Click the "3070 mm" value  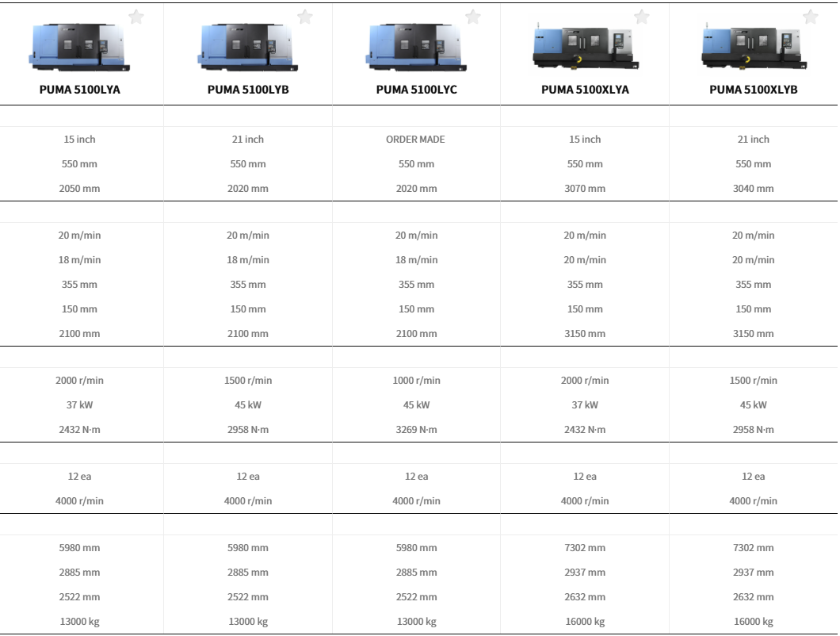pos(585,189)
